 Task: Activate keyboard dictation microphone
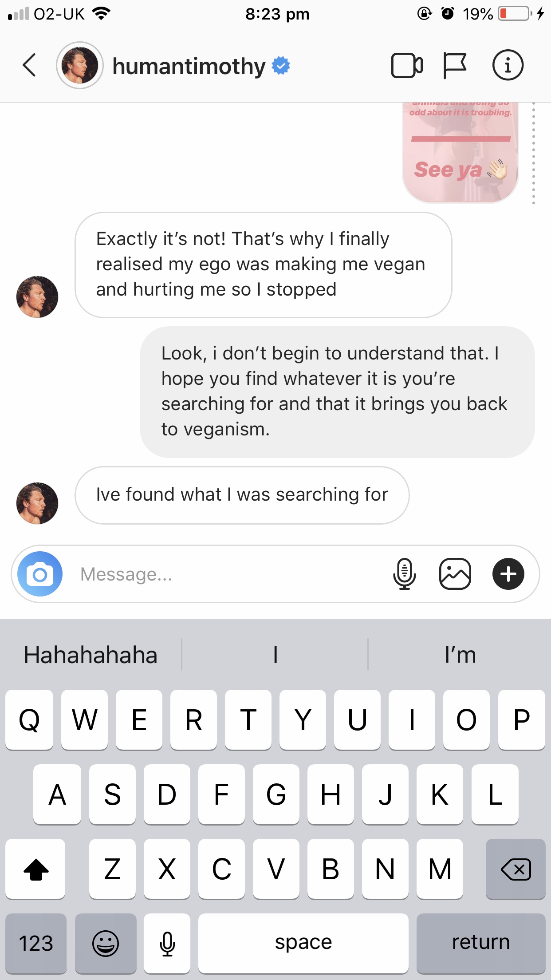(x=167, y=943)
